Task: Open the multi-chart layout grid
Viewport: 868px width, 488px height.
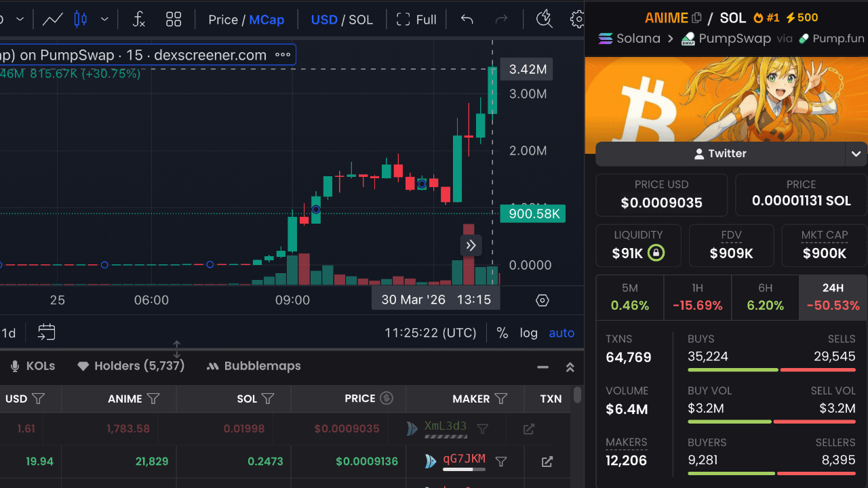Action: [x=174, y=20]
